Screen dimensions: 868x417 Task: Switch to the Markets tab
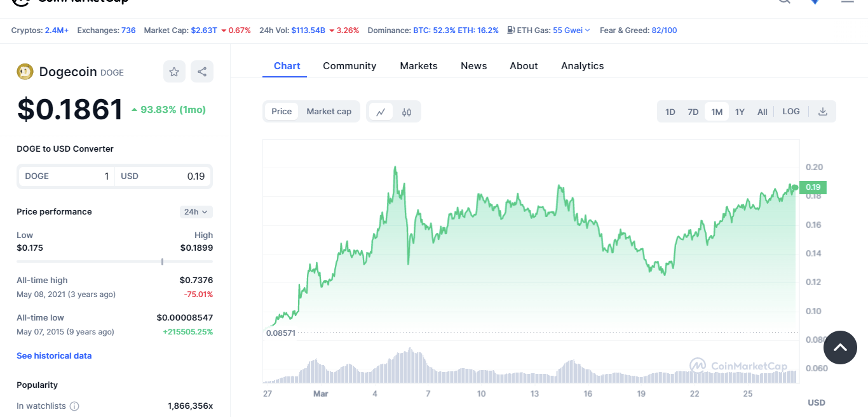[419, 66]
